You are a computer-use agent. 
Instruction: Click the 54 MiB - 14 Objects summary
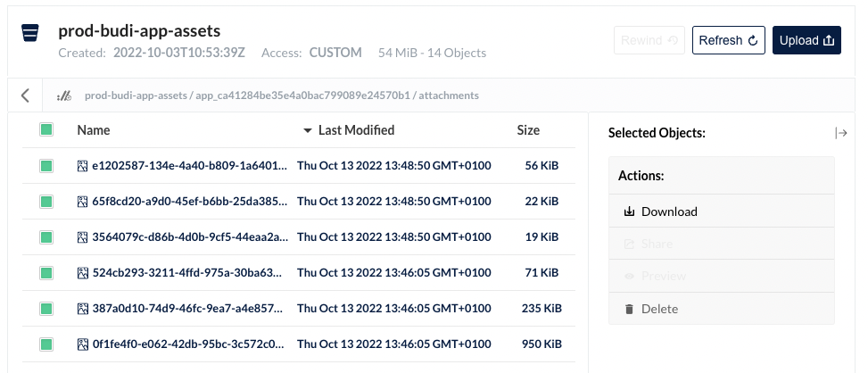pyautogui.click(x=433, y=54)
